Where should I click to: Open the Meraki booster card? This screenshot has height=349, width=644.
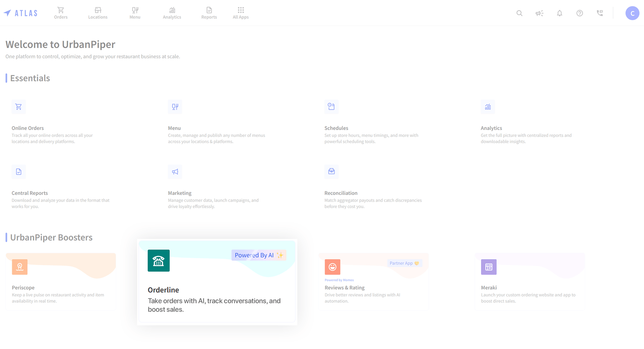point(529,282)
